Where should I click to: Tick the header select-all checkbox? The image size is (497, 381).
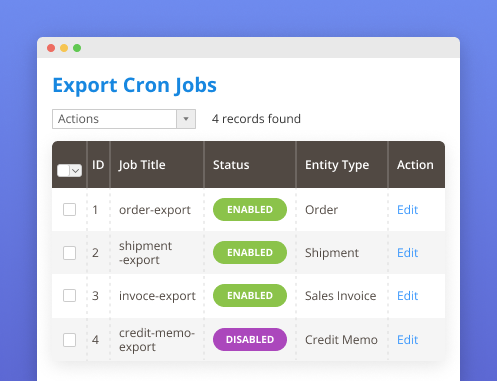pos(64,171)
